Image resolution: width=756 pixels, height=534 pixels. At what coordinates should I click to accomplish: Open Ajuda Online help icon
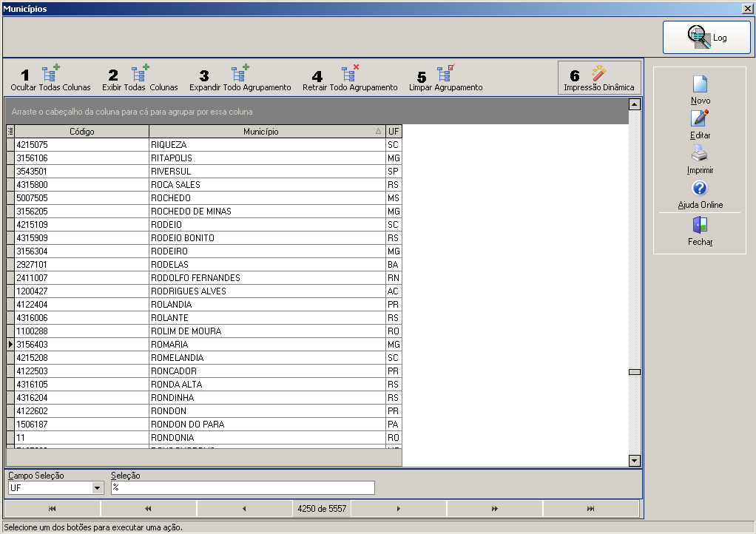pos(700,188)
